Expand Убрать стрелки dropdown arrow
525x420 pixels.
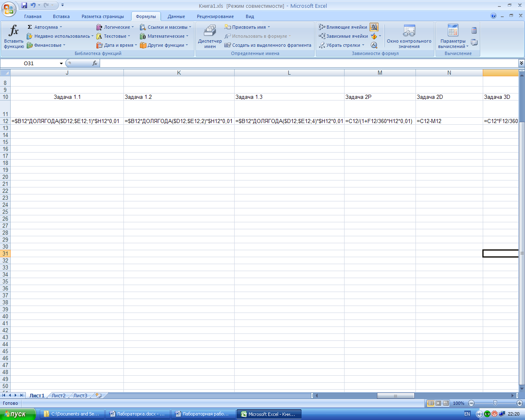point(363,45)
